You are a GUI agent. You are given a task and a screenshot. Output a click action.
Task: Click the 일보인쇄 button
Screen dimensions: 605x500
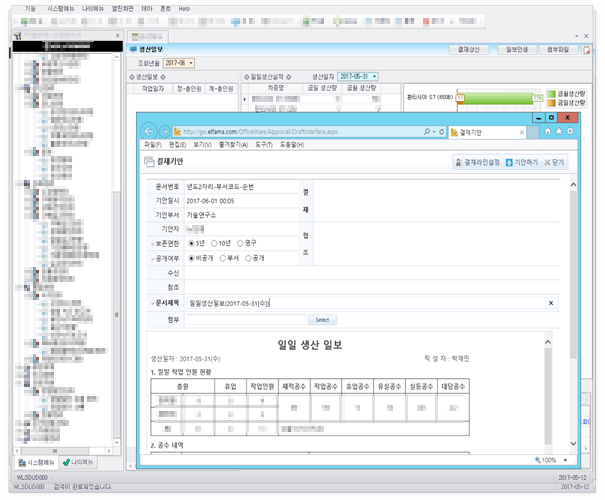(x=517, y=49)
